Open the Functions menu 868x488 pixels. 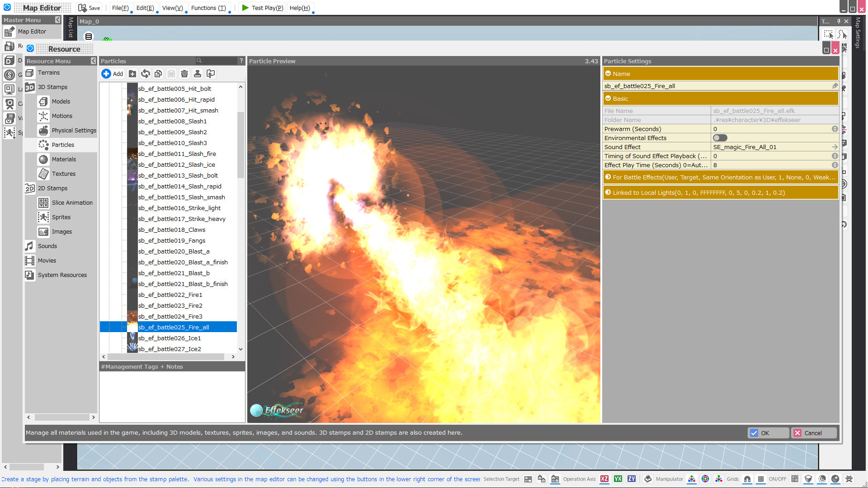coord(209,8)
